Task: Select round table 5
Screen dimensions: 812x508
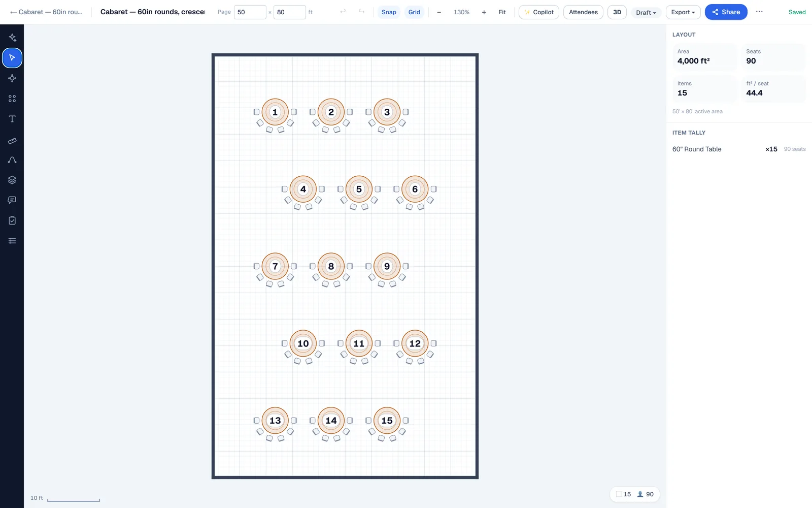Action: click(359, 189)
